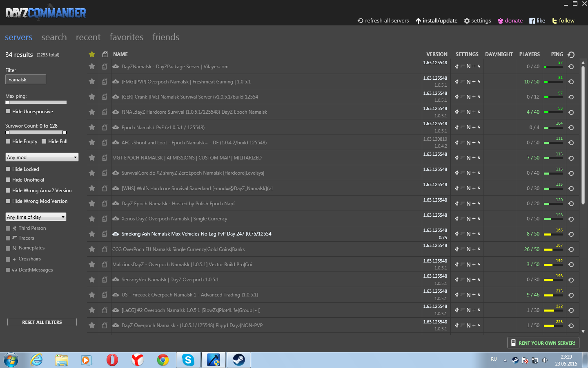The height and width of the screenshot is (368, 588).
Task: Click the Facebook like link
Action: coord(537,20)
